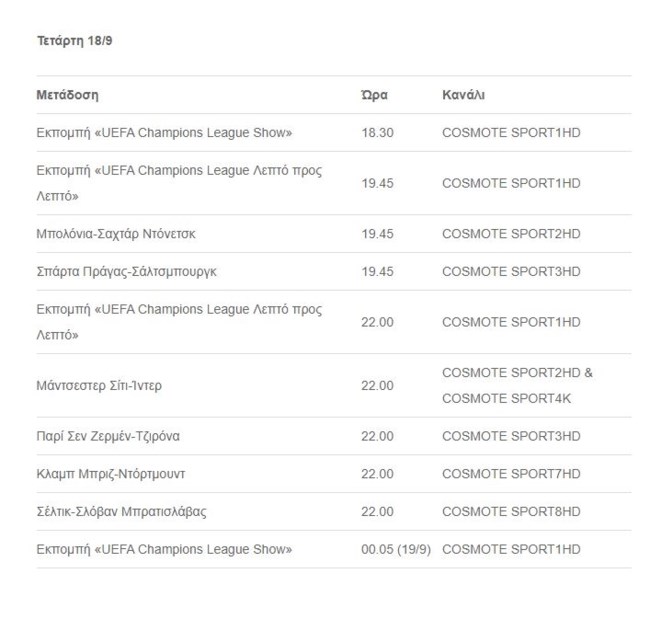
Task: Select the "Σπάρτα Πράγας-Σάλτσμπουργκ" match
Action: [x=126, y=272]
